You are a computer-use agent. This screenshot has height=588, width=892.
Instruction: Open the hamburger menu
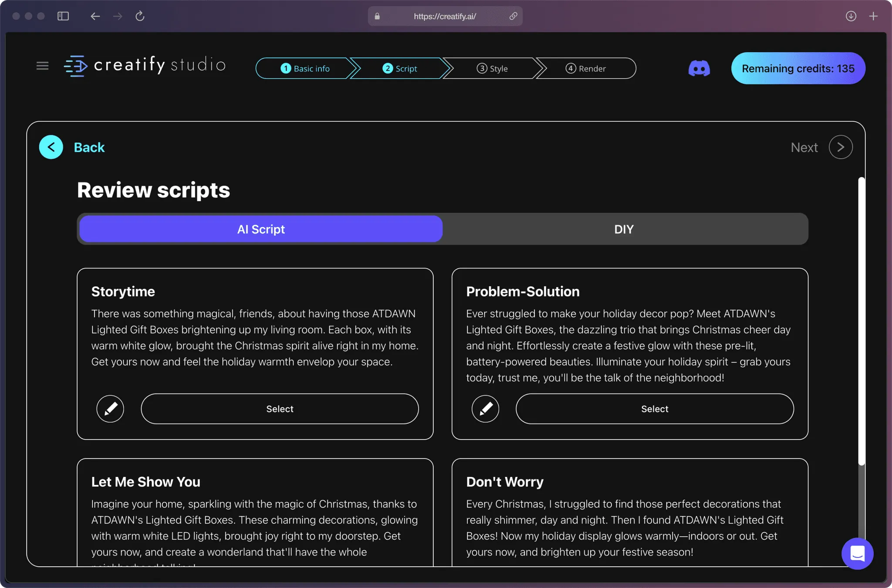(42, 66)
